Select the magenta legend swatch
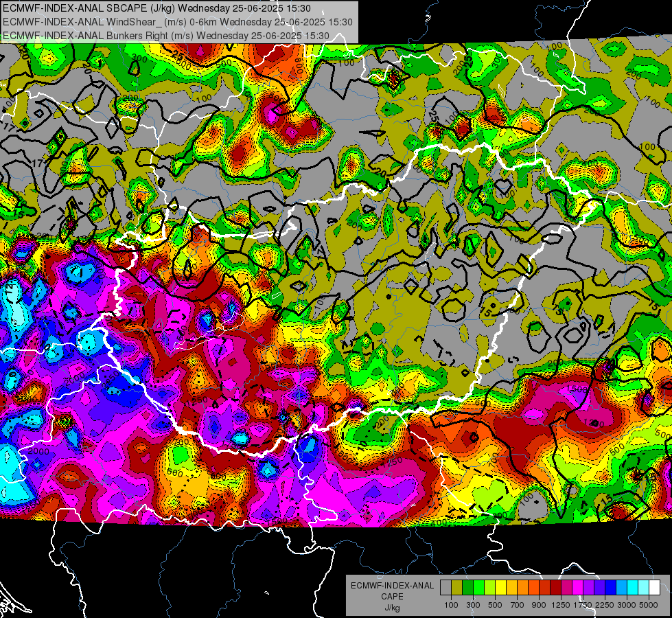The image size is (672, 618). pos(578,587)
